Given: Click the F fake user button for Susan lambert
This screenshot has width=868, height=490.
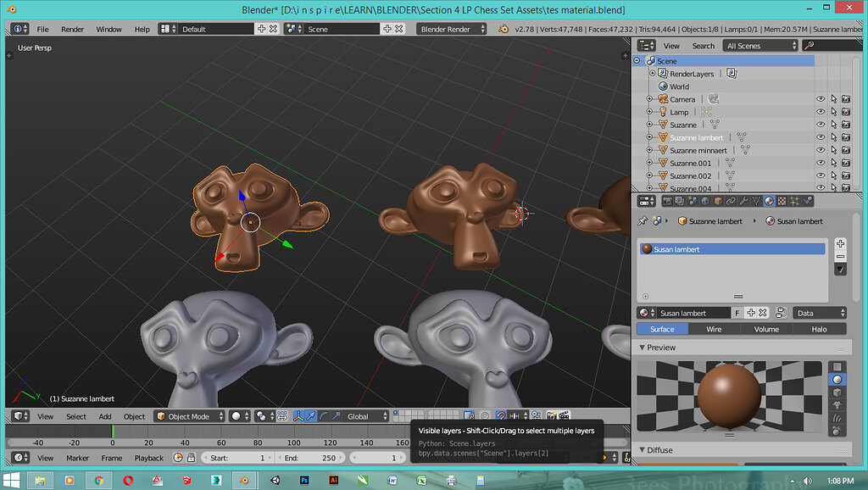Looking at the screenshot, I should click(x=737, y=313).
